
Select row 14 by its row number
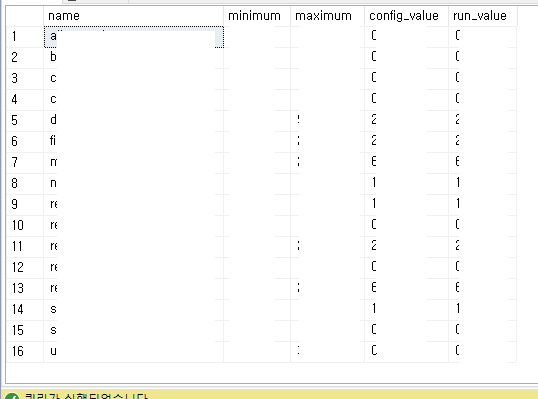(x=25, y=309)
